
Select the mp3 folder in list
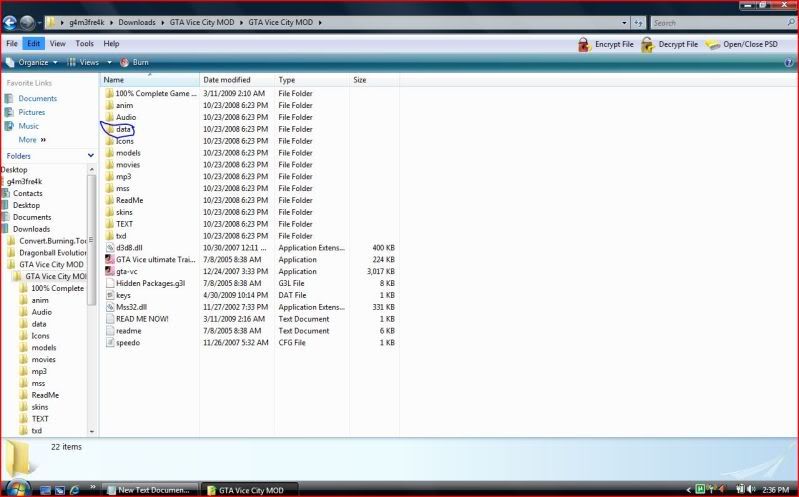118,176
